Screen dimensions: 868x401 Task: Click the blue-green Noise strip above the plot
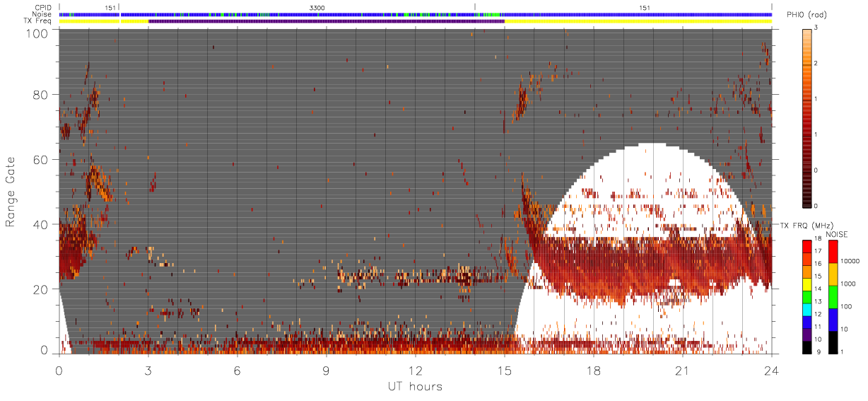click(416, 14)
